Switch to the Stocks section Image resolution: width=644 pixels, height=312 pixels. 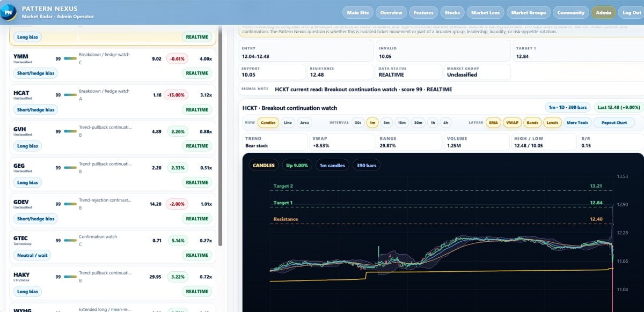point(452,12)
